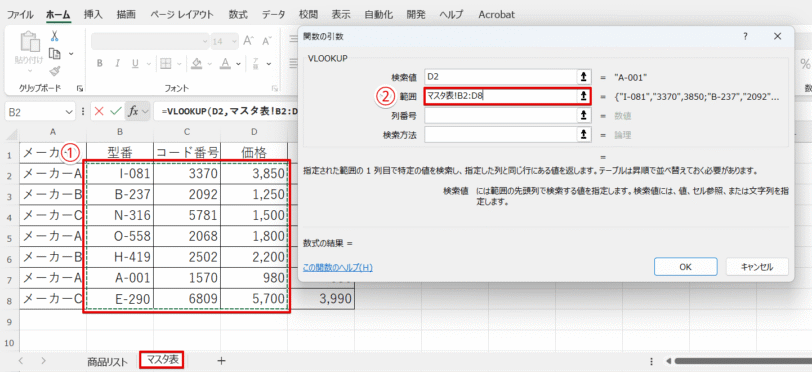
Task: Click the コード番号 header cell
Action: point(187,152)
